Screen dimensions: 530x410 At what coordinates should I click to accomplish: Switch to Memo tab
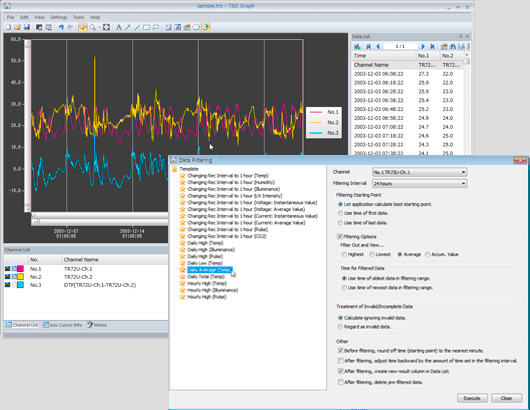pos(97,325)
